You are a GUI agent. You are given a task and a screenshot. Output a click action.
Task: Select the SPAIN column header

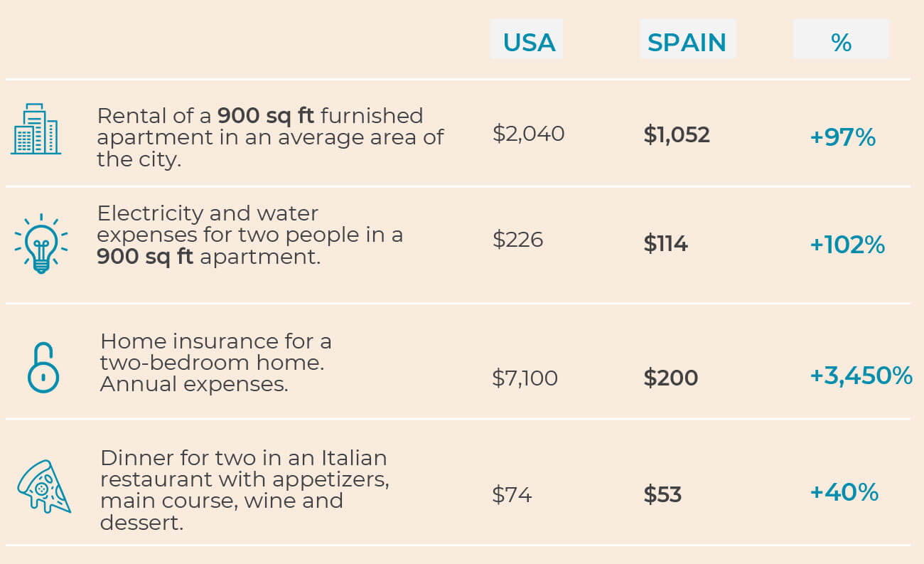(x=687, y=42)
